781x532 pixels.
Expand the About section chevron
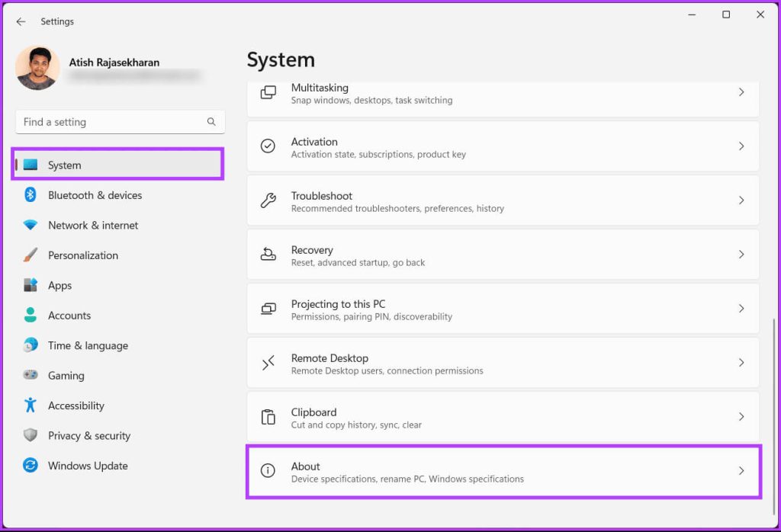pos(741,471)
